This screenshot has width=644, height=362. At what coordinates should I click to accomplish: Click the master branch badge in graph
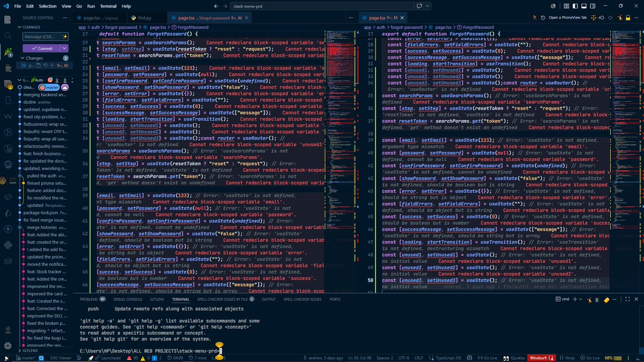[49, 87]
